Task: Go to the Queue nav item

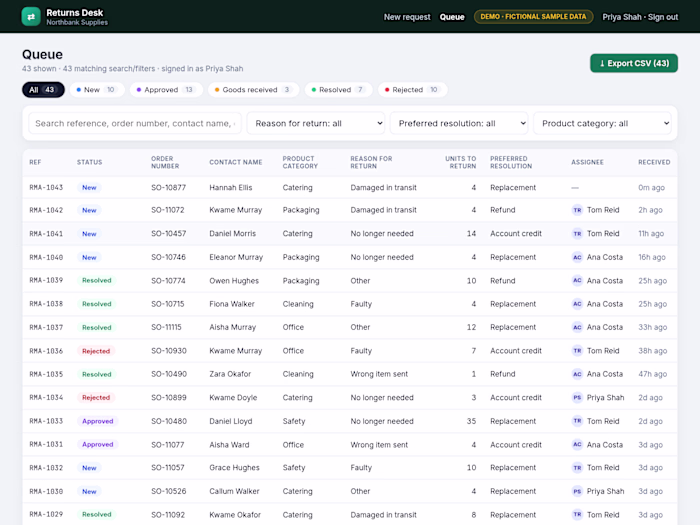Action: point(452,17)
